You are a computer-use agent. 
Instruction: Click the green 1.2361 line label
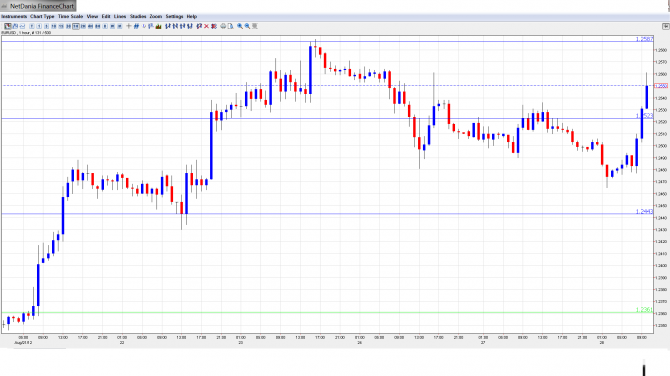(x=644, y=310)
